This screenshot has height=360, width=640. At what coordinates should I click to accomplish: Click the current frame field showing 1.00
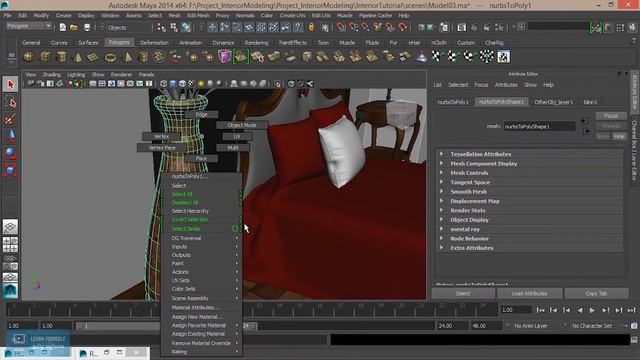tap(516, 310)
